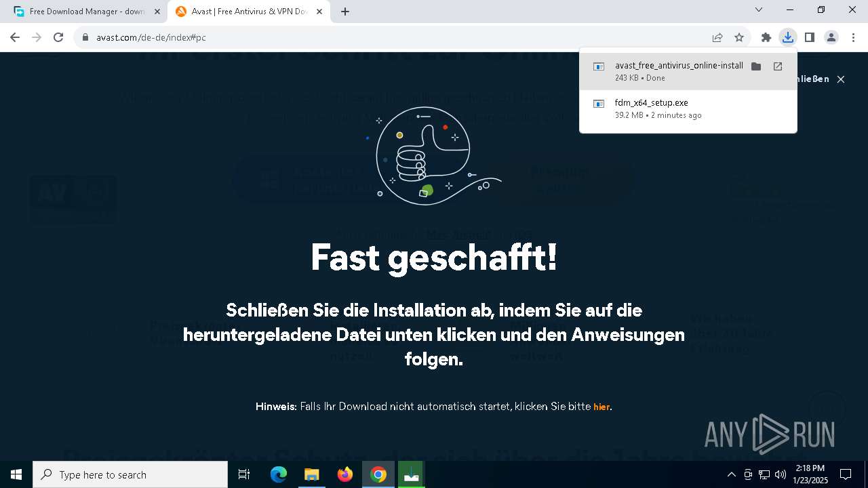View site information lock icon
Screen dimensions: 868x488
[x=85, y=38]
